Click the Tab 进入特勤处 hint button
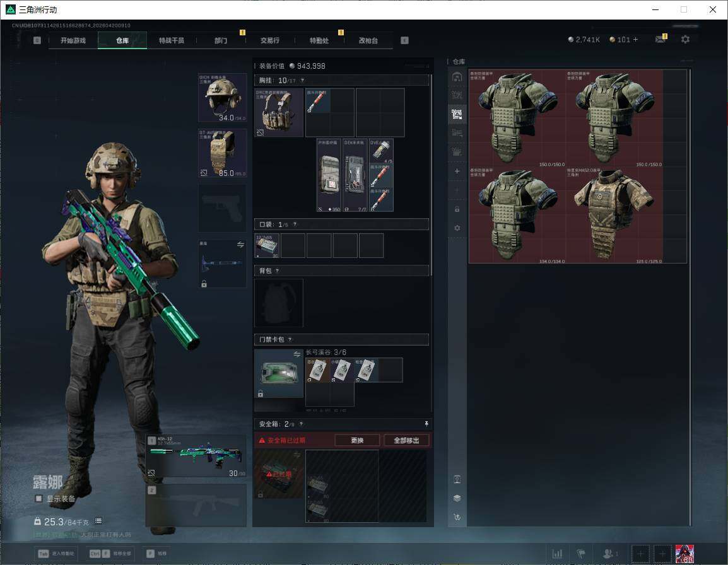The width and height of the screenshot is (728, 565). pyautogui.click(x=57, y=554)
